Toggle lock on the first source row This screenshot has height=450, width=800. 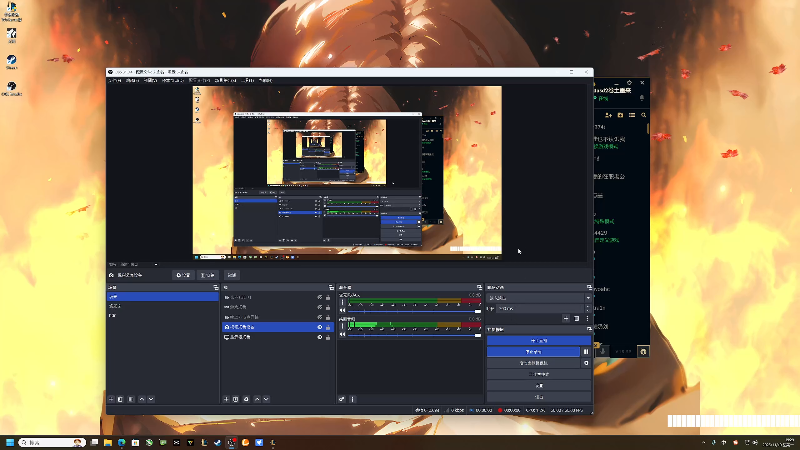328,297
